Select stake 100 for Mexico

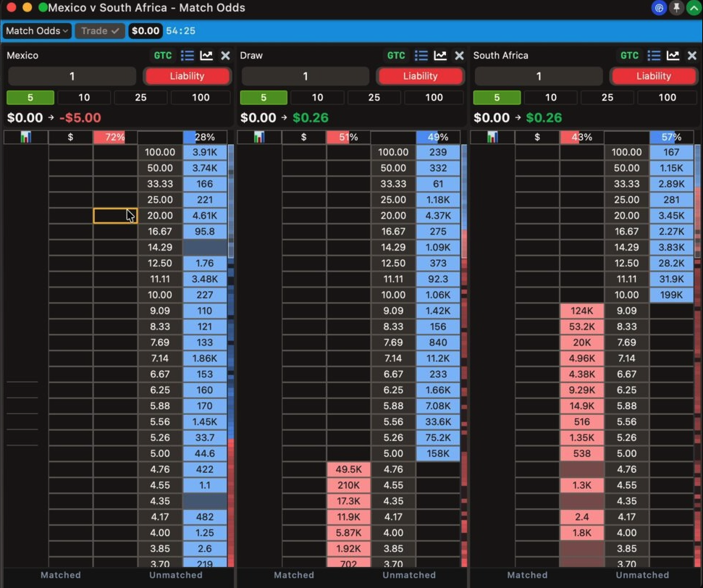pos(201,97)
